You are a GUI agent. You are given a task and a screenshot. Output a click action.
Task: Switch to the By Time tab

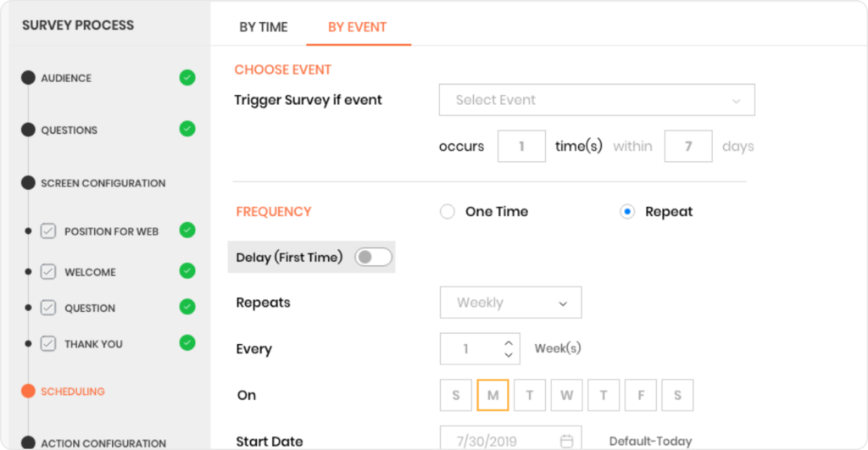[x=263, y=27]
